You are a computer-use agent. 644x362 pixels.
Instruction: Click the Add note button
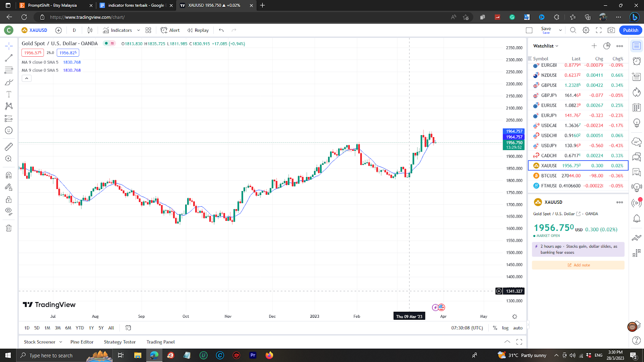click(x=578, y=265)
